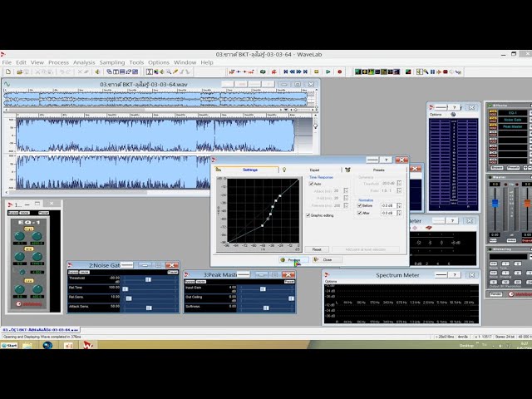Click the Close button in Dynamics dialog
Image resolution: width=532 pixels, height=399 pixels.
(x=327, y=260)
